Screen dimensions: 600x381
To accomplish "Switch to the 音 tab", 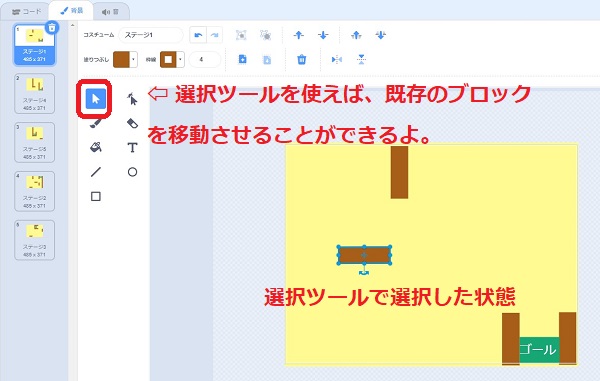I will 111,12.
